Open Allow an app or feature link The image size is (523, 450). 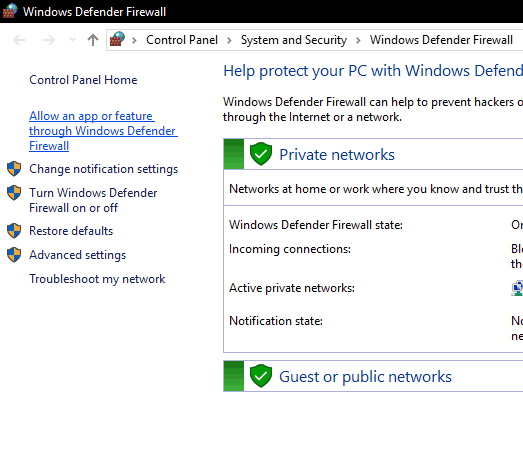(x=103, y=131)
